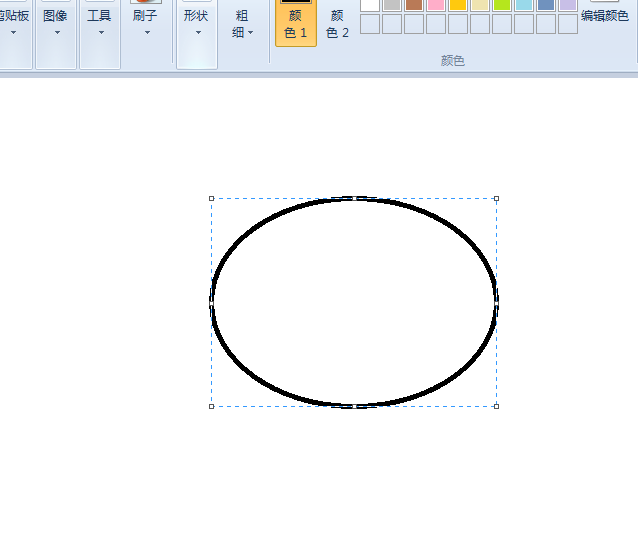Select the light yellow color swatch
The width and height of the screenshot is (638, 534).
480,4
